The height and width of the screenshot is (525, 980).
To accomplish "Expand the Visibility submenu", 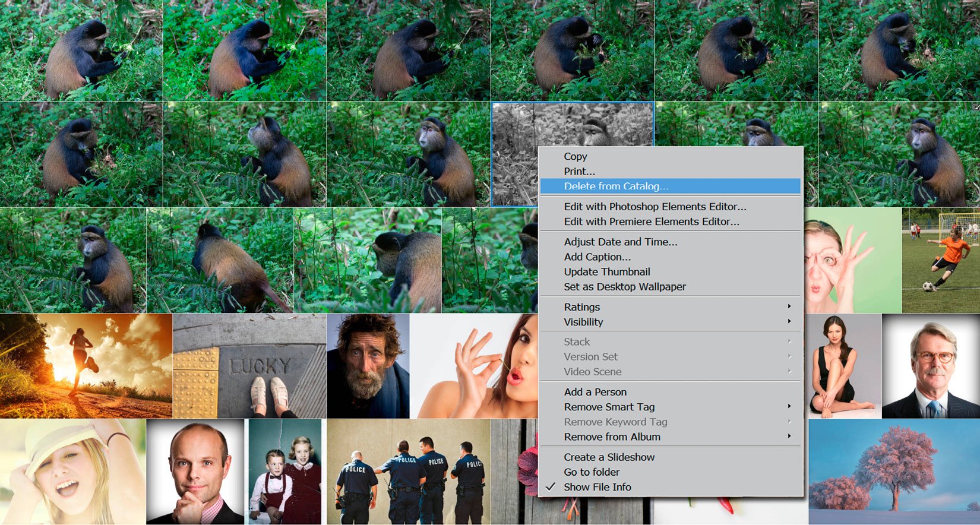I will [x=670, y=322].
